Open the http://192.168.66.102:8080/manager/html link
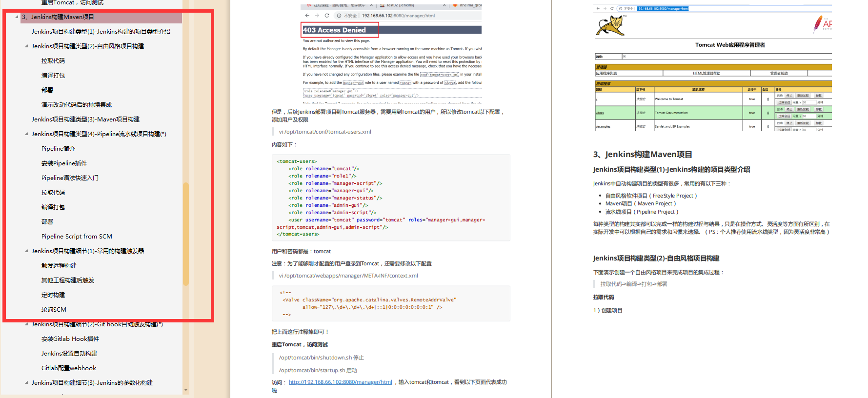868x398 pixels. [x=341, y=382]
